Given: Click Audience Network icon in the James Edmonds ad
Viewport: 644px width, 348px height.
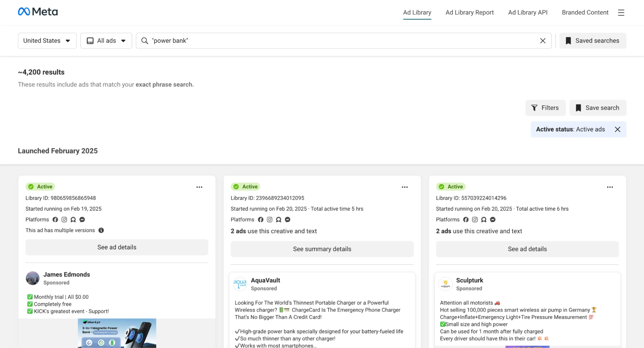Looking at the screenshot, I should point(73,219).
